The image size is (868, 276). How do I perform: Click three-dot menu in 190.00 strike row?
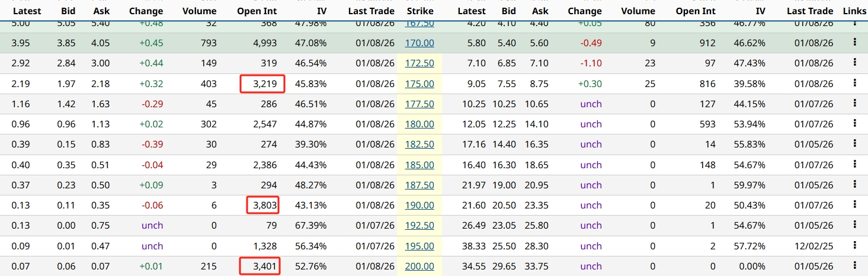click(854, 205)
